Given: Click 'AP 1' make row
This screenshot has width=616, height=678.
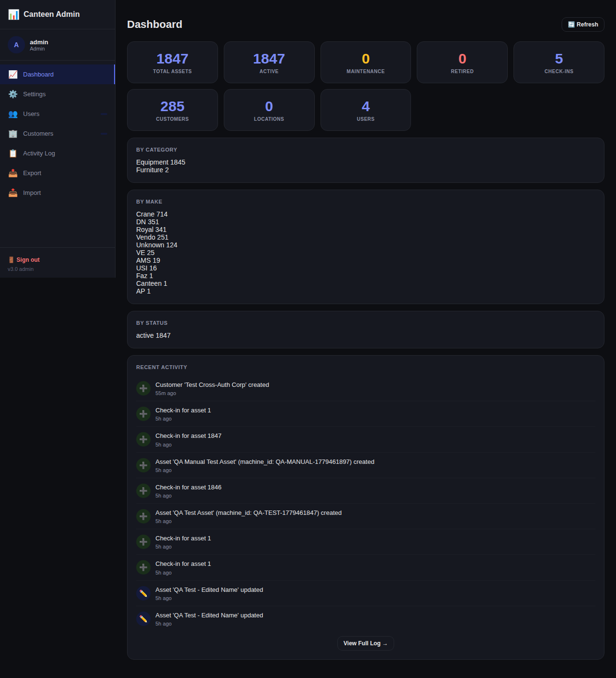Looking at the screenshot, I should 143,291.
